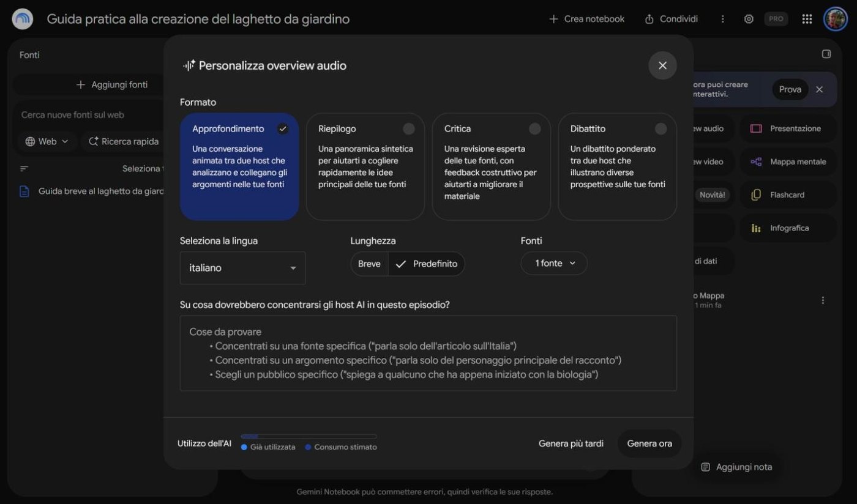Screen dimensions: 857x504
Task: Click the document icon of Guida breve source
Action: click(24, 191)
